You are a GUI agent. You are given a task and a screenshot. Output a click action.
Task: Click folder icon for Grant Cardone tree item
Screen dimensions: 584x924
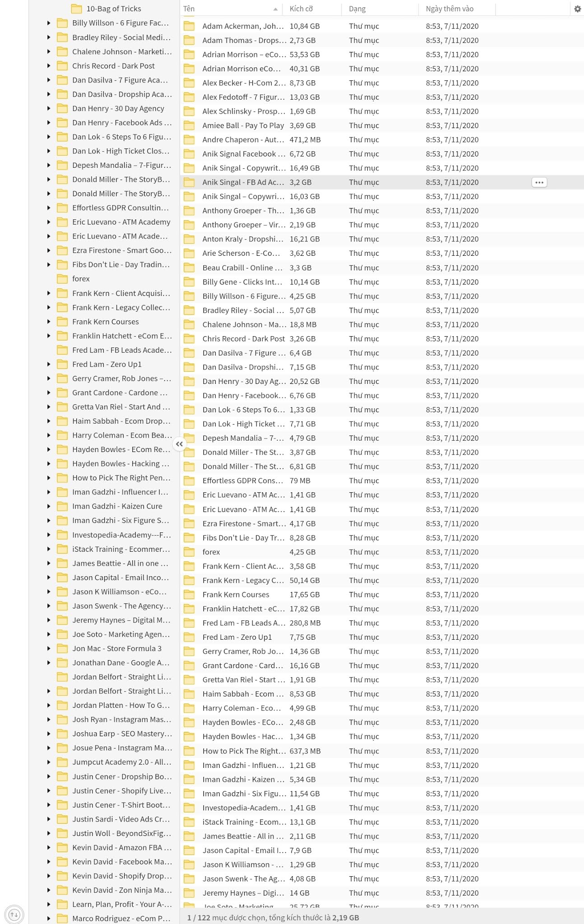point(62,393)
